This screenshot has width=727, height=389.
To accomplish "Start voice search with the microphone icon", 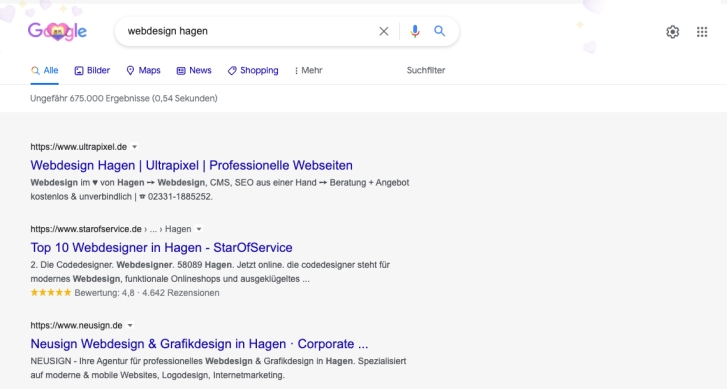I will (415, 31).
